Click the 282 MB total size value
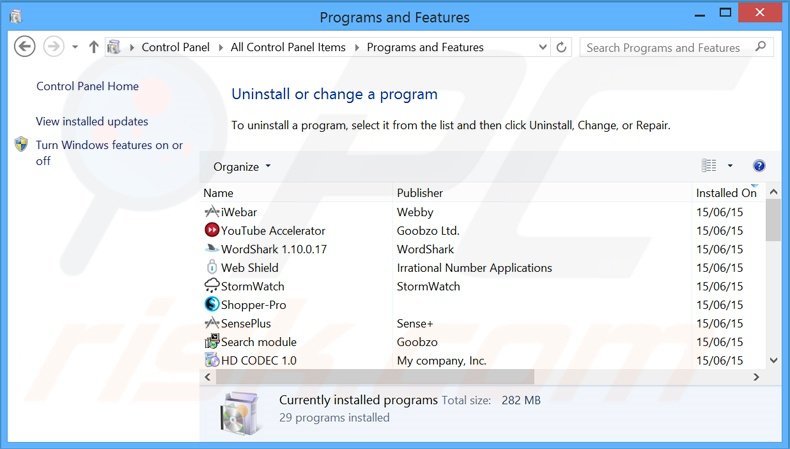Viewport: 790px width, 449px height. point(521,400)
